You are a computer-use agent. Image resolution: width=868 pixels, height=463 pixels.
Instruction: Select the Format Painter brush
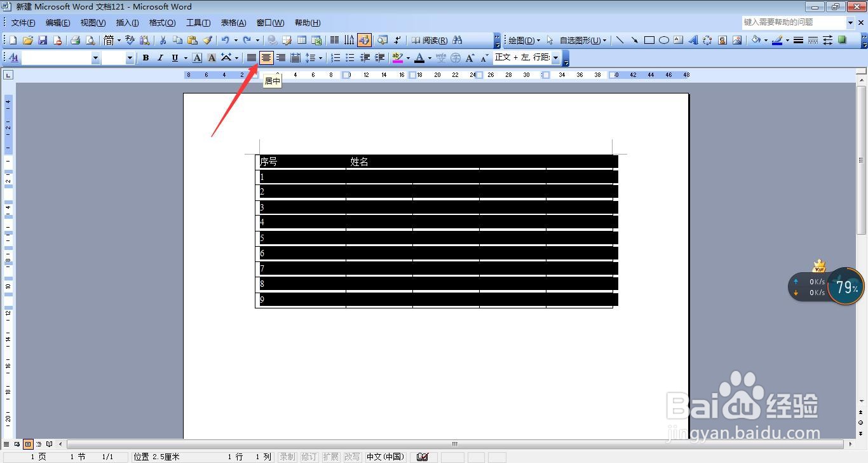[207, 40]
